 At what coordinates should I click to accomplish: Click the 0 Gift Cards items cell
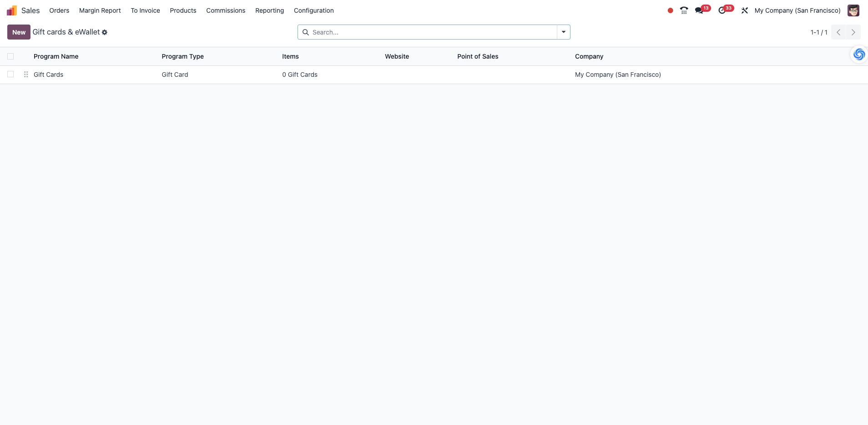[x=300, y=75]
